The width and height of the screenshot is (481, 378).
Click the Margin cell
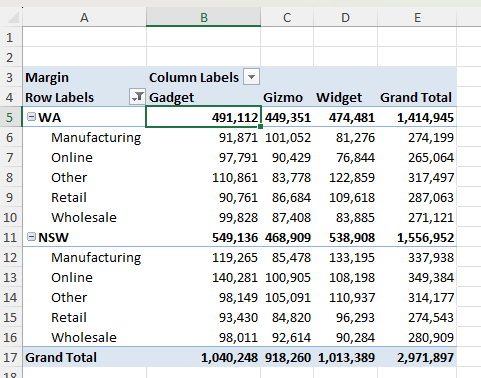[84, 77]
